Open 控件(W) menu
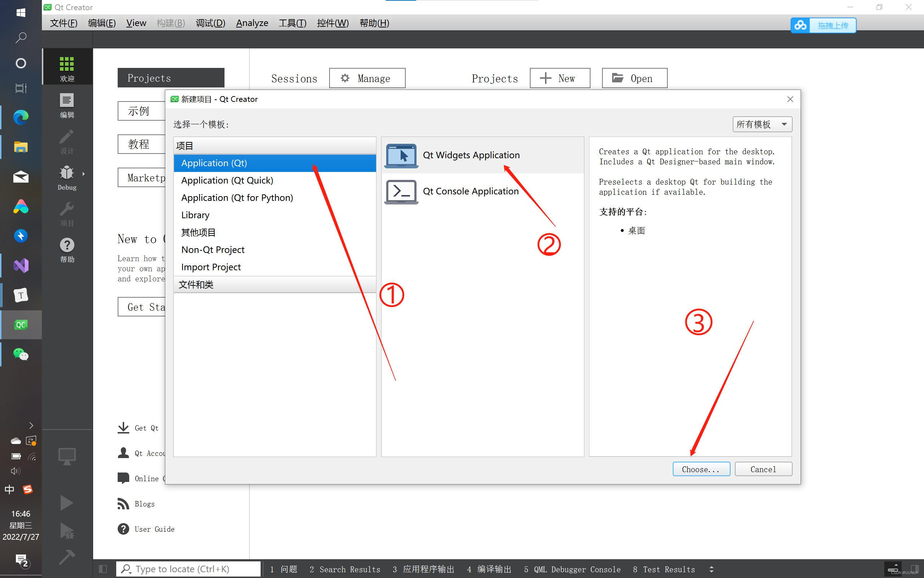924x578 pixels. (333, 23)
